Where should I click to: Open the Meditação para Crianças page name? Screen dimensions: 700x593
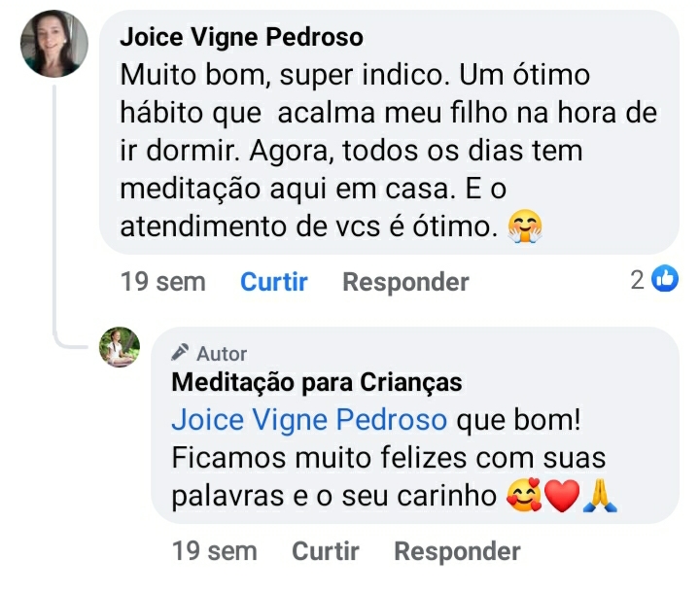pyautogui.click(x=317, y=382)
